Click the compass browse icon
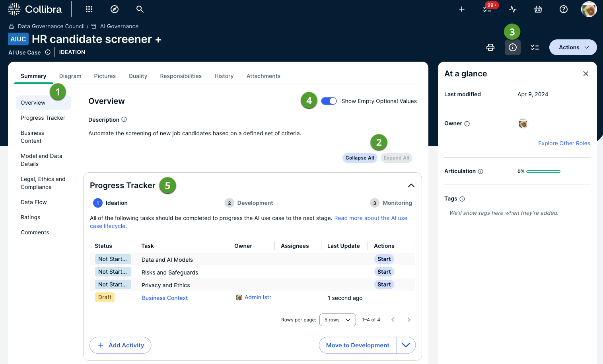This screenshot has height=364, width=603. point(115,9)
